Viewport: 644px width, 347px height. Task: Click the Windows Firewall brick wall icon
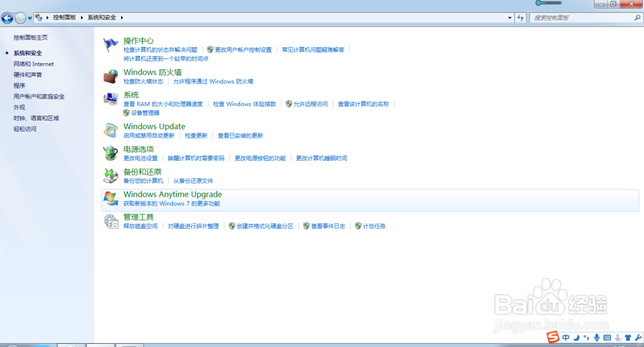click(x=111, y=76)
